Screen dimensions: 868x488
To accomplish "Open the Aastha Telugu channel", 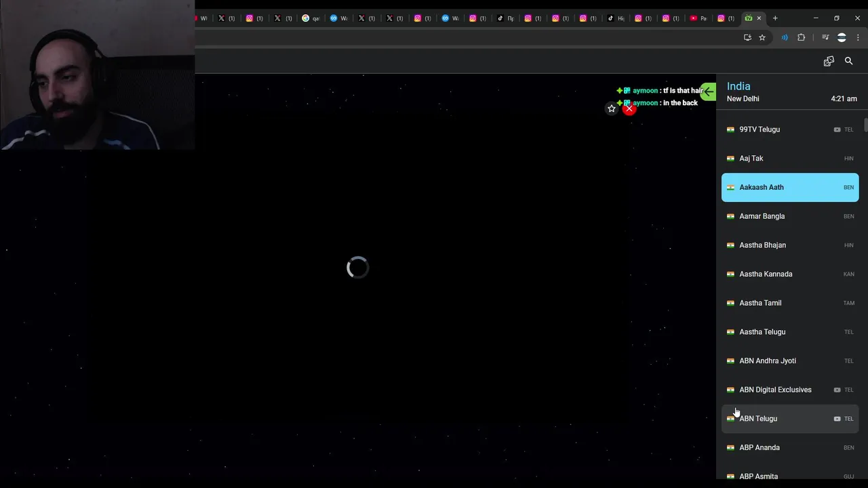I will (790, 332).
